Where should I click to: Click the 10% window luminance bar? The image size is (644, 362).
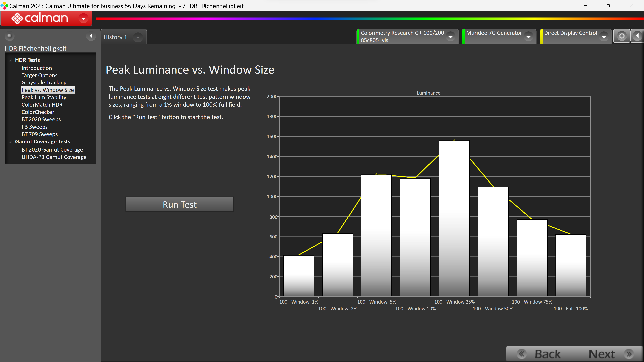[415, 237]
